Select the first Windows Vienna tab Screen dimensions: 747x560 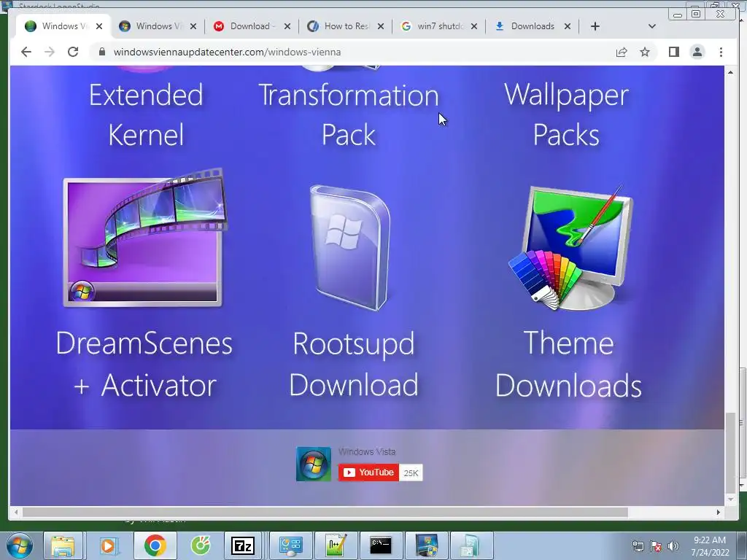coord(63,26)
